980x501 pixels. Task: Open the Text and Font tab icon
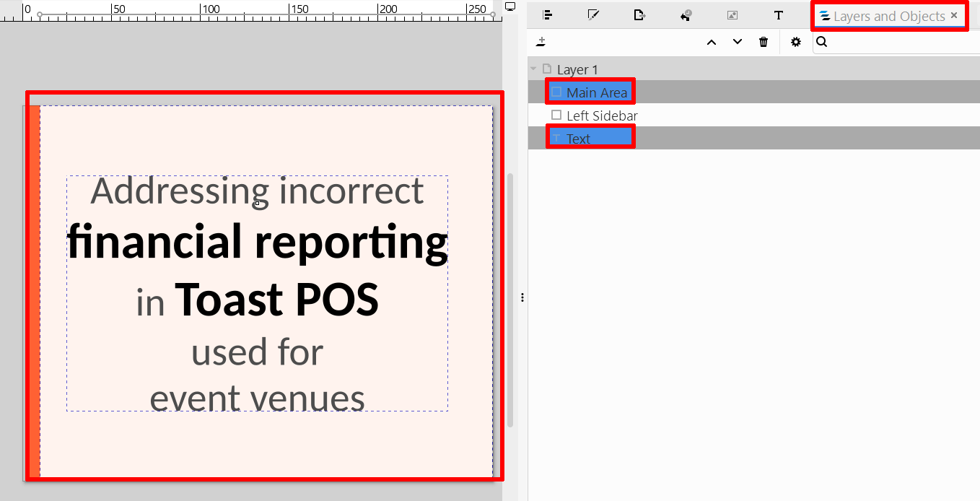pos(778,15)
